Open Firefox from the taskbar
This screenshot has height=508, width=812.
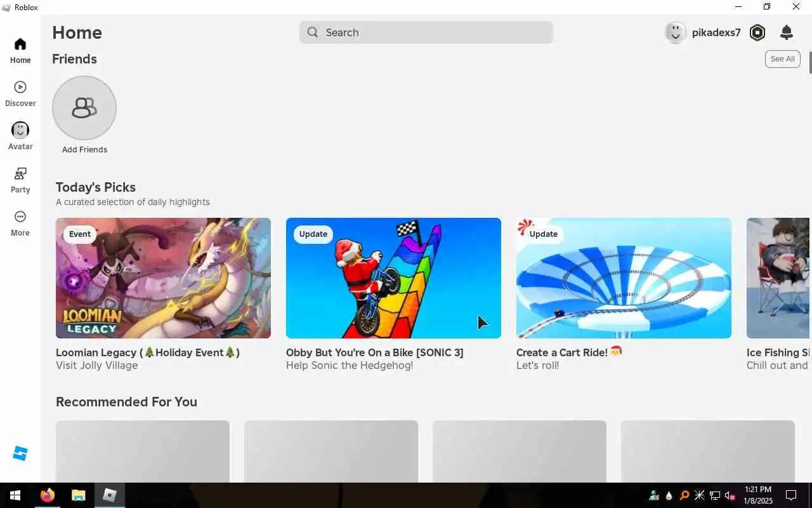(x=48, y=495)
